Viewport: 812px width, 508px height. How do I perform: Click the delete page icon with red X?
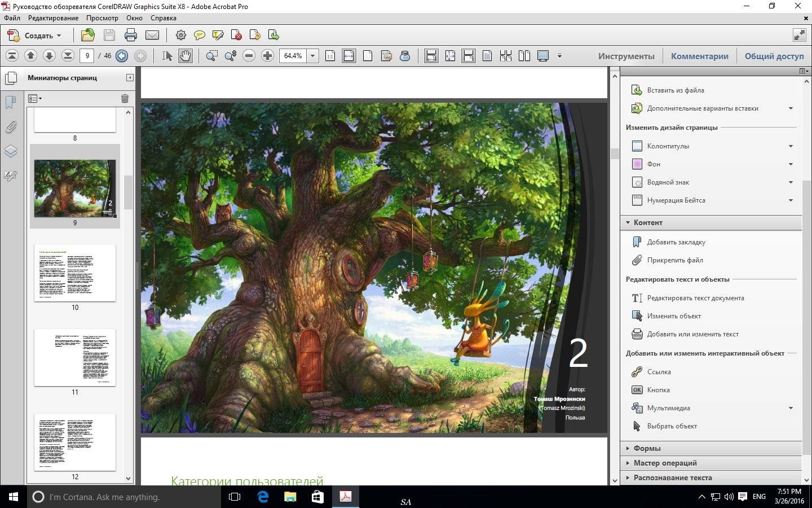click(237, 36)
